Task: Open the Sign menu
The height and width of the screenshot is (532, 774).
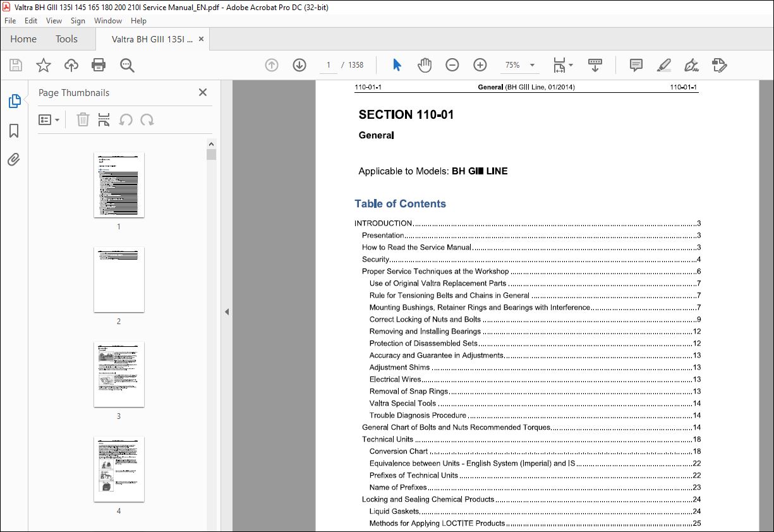Action: pyautogui.click(x=78, y=21)
